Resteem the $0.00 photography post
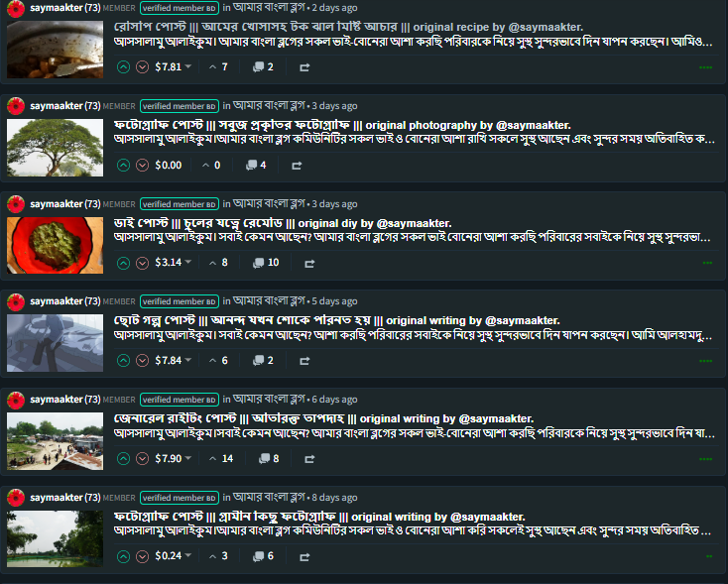Screen dimensions: 728x584 pyautogui.click(x=297, y=166)
